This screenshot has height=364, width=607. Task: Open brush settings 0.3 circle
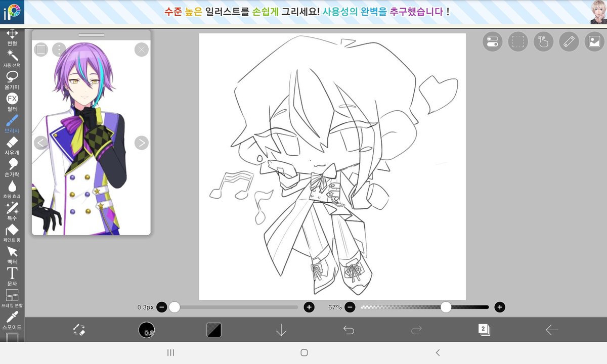pyautogui.click(x=146, y=330)
